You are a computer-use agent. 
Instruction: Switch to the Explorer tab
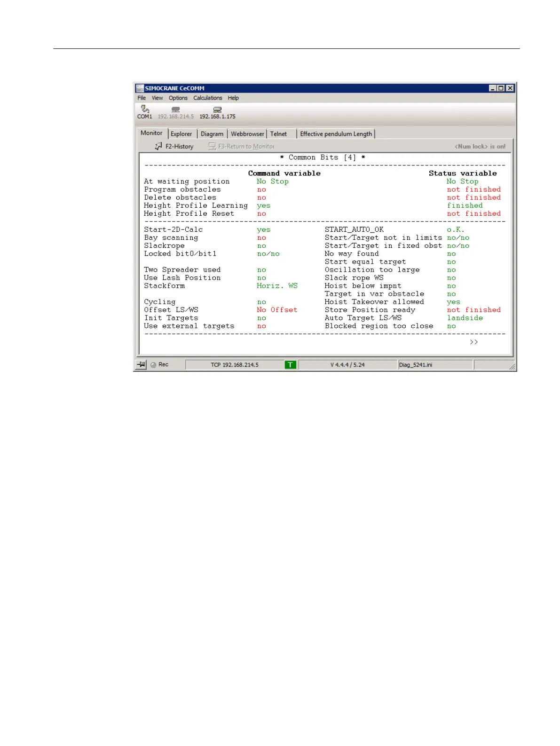point(181,134)
